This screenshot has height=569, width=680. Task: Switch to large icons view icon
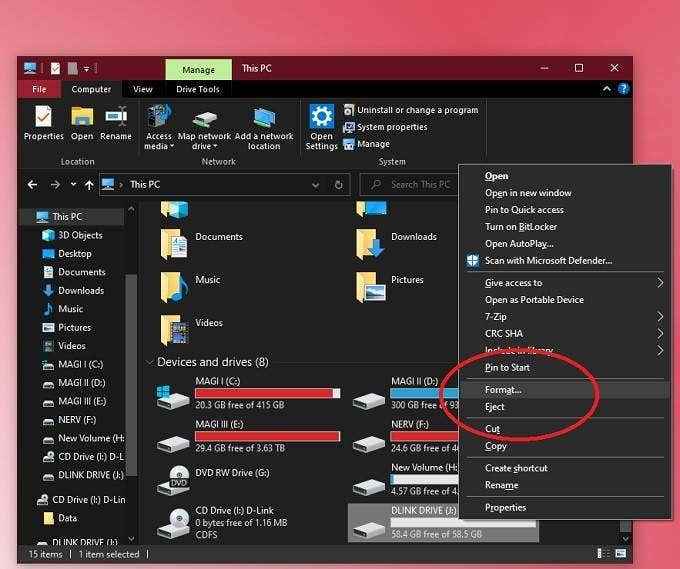coord(621,553)
